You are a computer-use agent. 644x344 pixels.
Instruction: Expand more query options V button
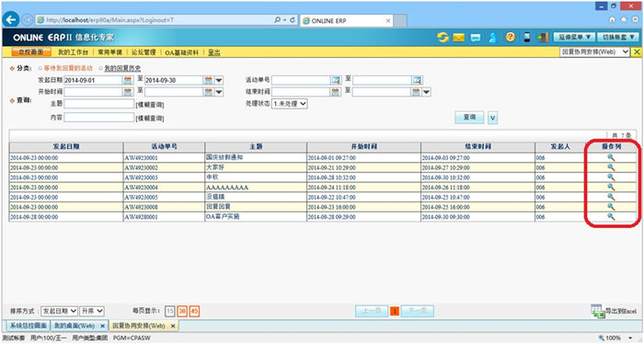pos(493,119)
